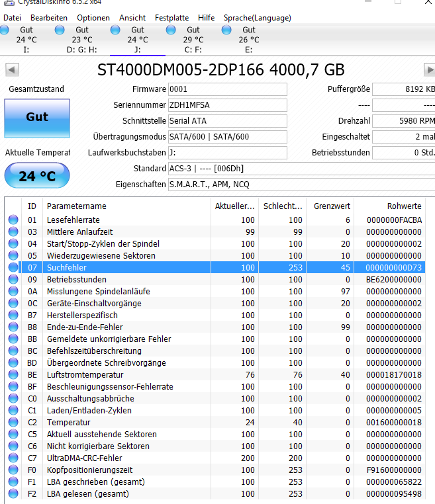The image size is (435, 504).
Task: Click status dot of Laden/Entladen-Zyklen row
Action: [x=13, y=410]
